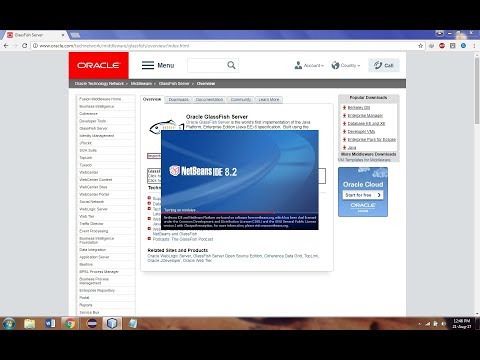Click the volume icon in system tray

(444, 324)
